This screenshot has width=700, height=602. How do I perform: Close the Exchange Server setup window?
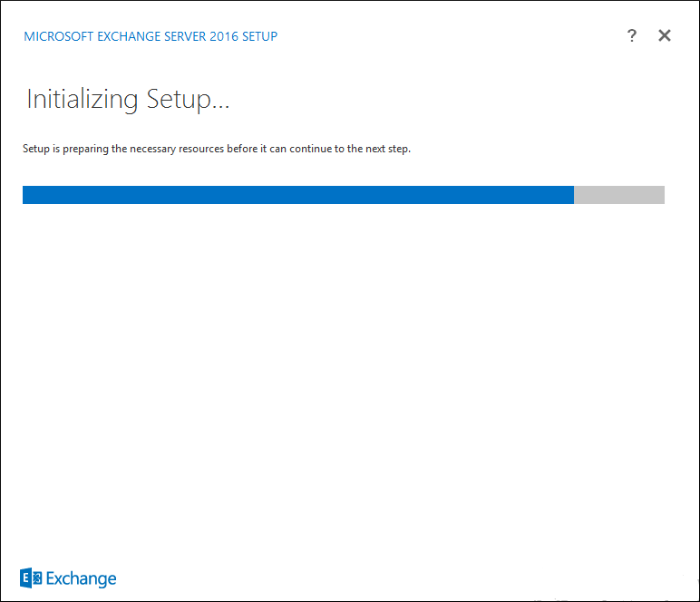coord(665,35)
